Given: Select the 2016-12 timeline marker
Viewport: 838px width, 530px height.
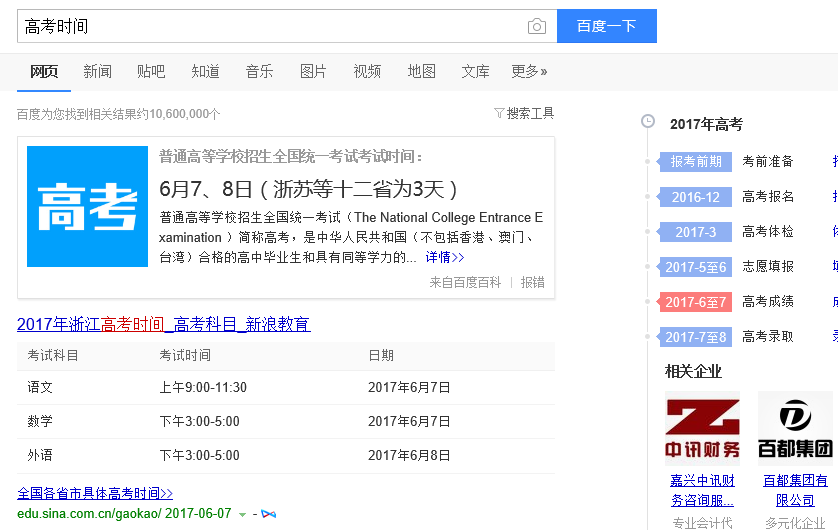Looking at the screenshot, I should click(x=696, y=197).
